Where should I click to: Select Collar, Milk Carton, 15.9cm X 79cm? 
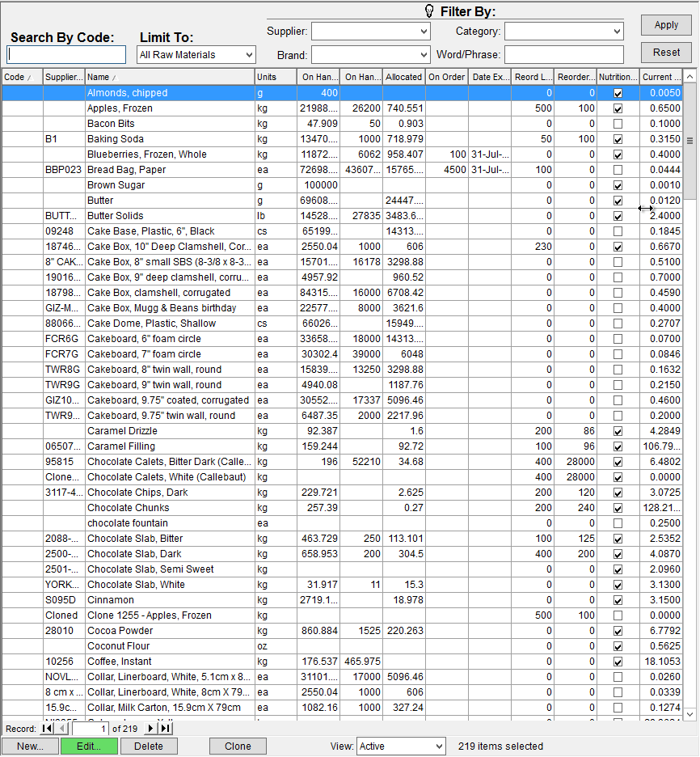tap(342, 708)
